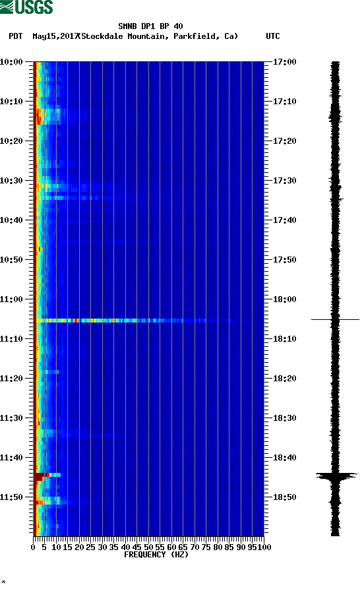Click the 'UTC' timezone label

tap(273, 36)
